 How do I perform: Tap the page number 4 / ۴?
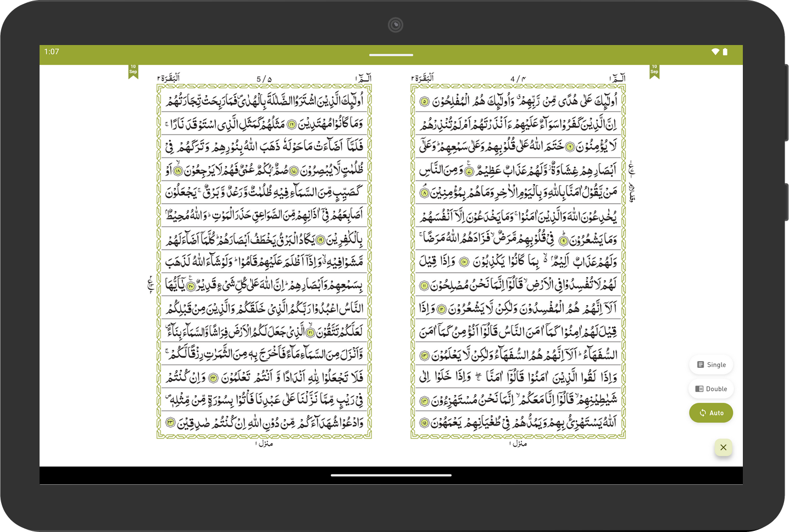(x=518, y=79)
